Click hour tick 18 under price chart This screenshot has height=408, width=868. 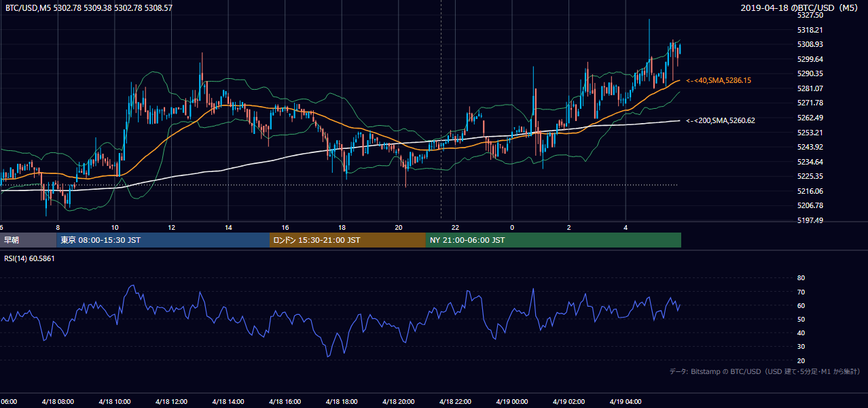tap(342, 227)
